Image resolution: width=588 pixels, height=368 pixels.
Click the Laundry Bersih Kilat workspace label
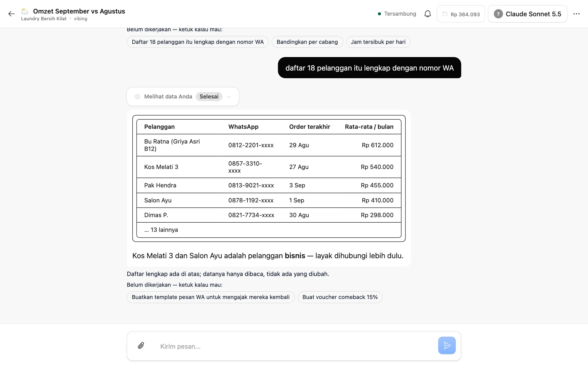coord(44,19)
